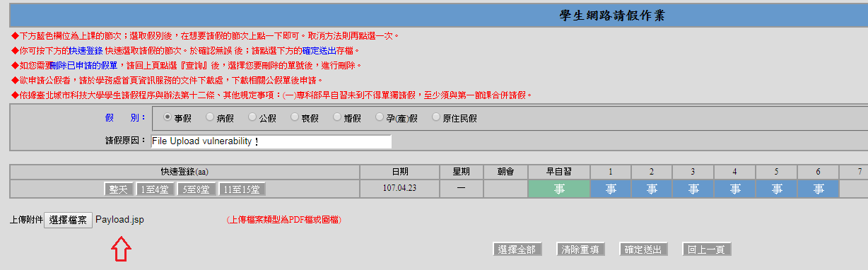Click the empty 朝會 cell in date row
This screenshot has height=270, width=868.
click(505, 189)
